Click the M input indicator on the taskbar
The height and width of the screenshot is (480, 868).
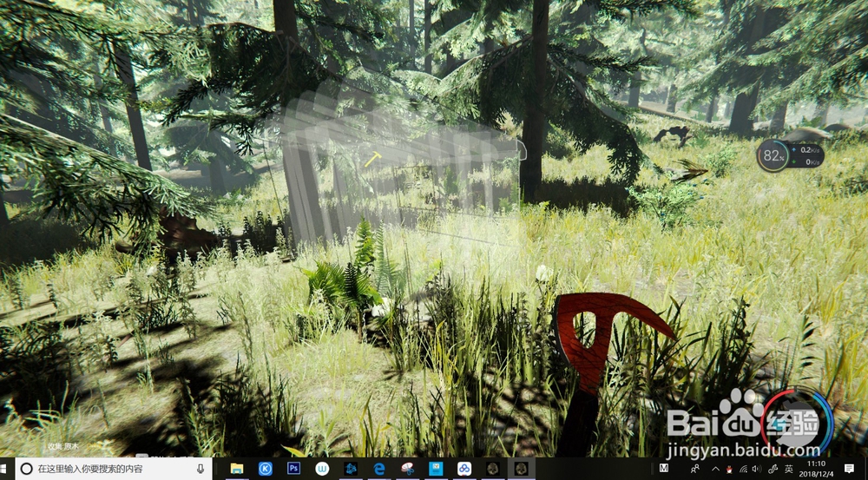[664, 469]
